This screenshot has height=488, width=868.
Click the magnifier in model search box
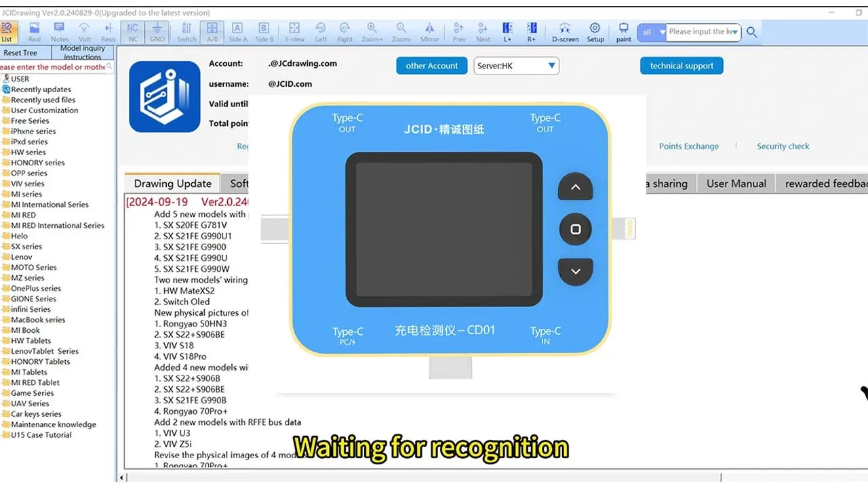(110, 67)
